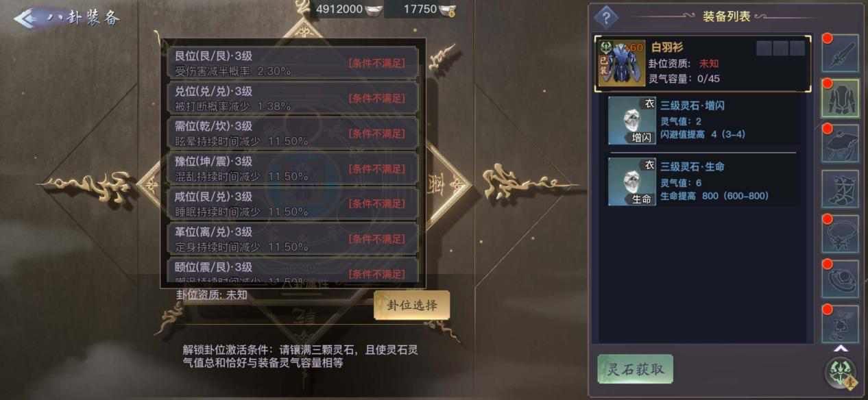This screenshot has width=868, height=400.
Task: Click the first empty gem socket on 白羽衫
Action: [x=764, y=48]
